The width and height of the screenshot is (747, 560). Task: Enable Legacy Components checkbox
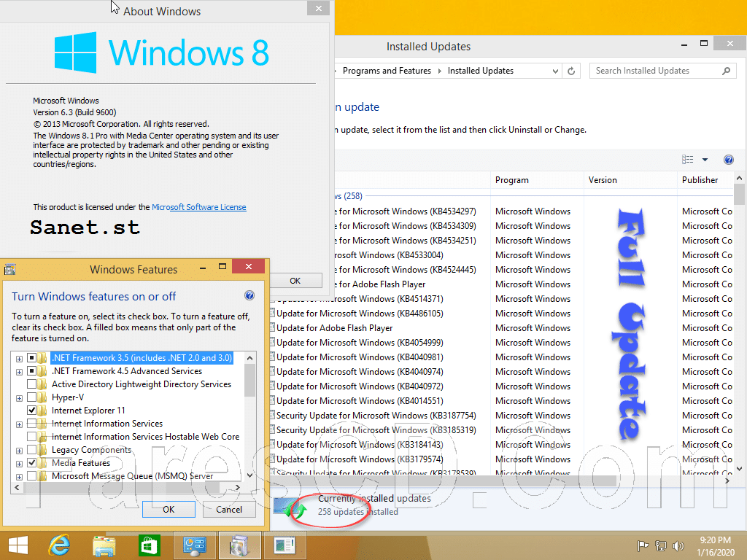coord(31,449)
